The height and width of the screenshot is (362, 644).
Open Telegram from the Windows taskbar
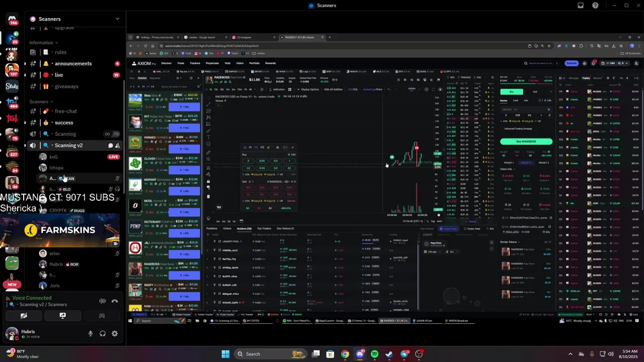point(404,354)
